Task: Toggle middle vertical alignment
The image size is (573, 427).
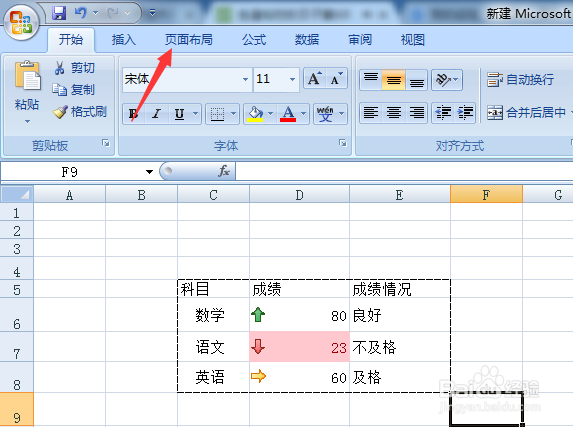Action: (x=394, y=79)
